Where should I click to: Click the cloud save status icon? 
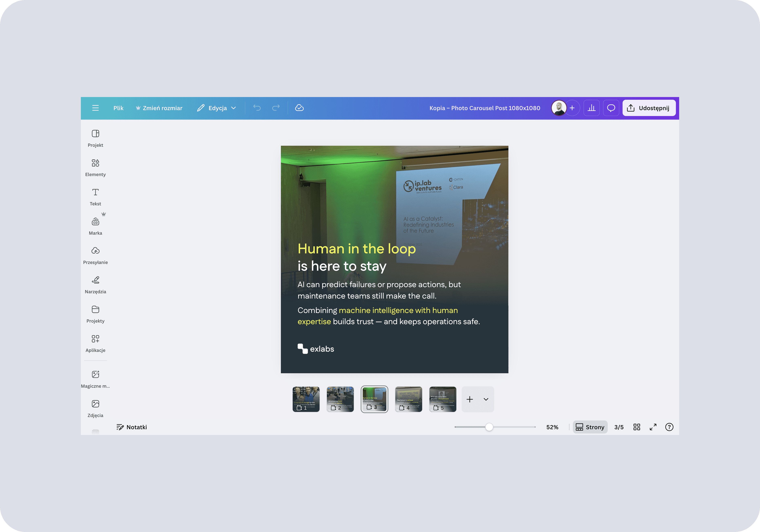(x=299, y=108)
